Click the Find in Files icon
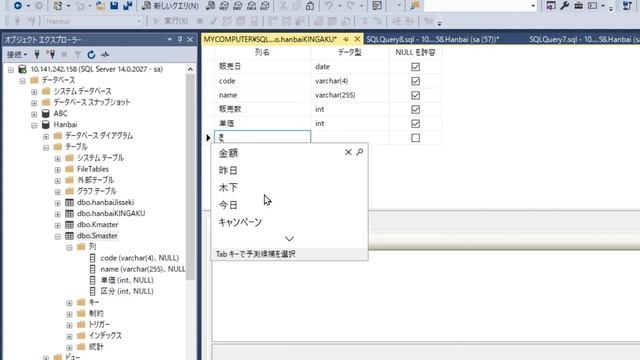The image size is (640, 360). click(415, 6)
